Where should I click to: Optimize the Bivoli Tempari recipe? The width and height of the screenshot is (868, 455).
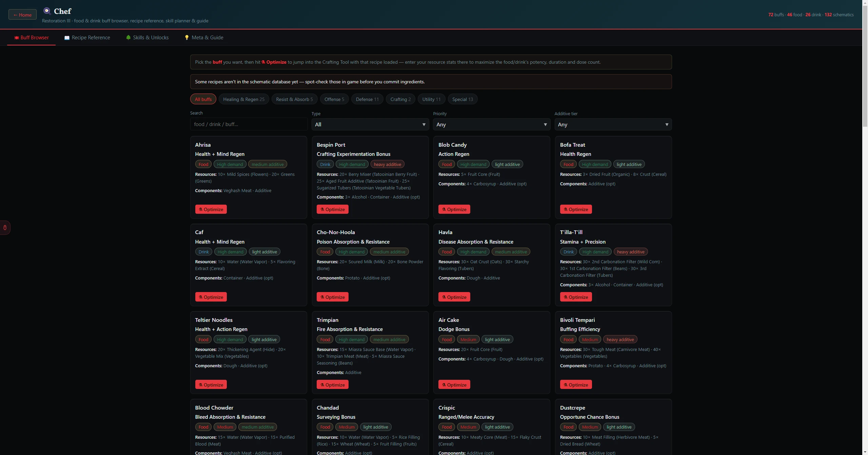576,385
